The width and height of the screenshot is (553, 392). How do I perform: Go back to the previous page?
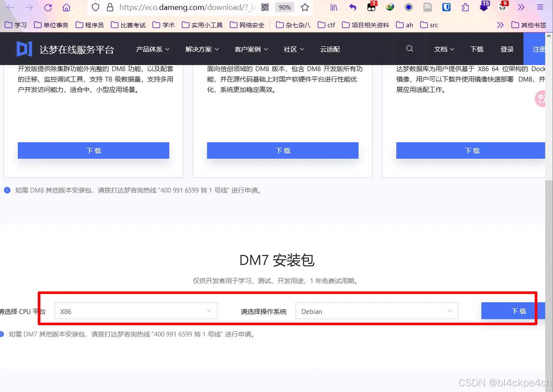click(10, 7)
